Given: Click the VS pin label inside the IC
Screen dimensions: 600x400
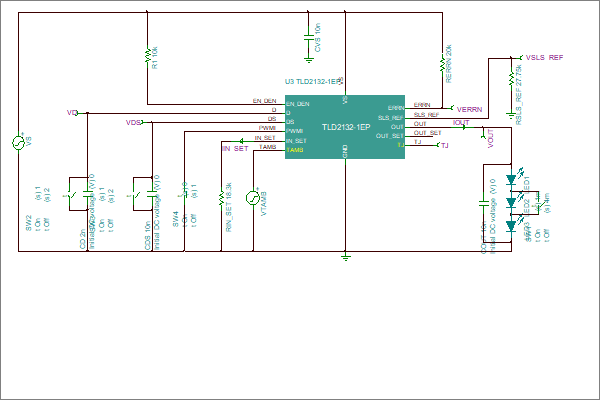Looking at the screenshot, I should point(345,100).
